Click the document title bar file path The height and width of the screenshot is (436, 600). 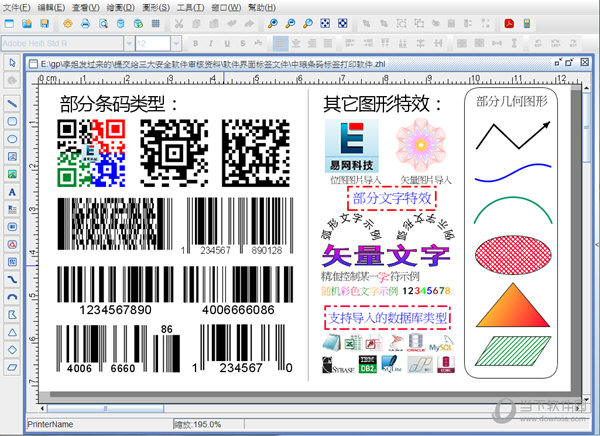coord(213,64)
